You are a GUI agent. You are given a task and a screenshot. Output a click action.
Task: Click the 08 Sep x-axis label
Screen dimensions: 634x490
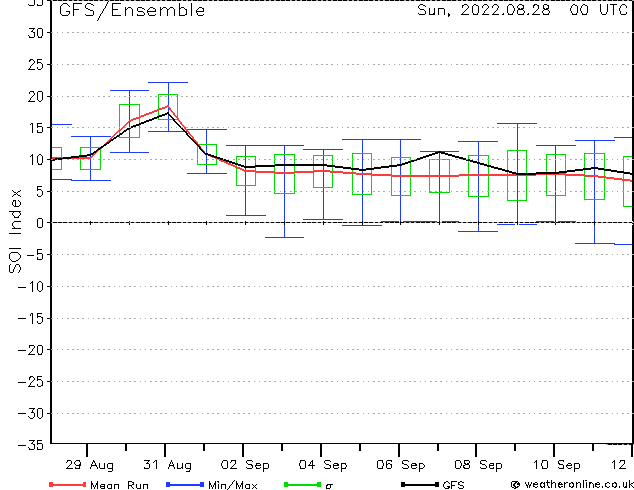pos(478,465)
